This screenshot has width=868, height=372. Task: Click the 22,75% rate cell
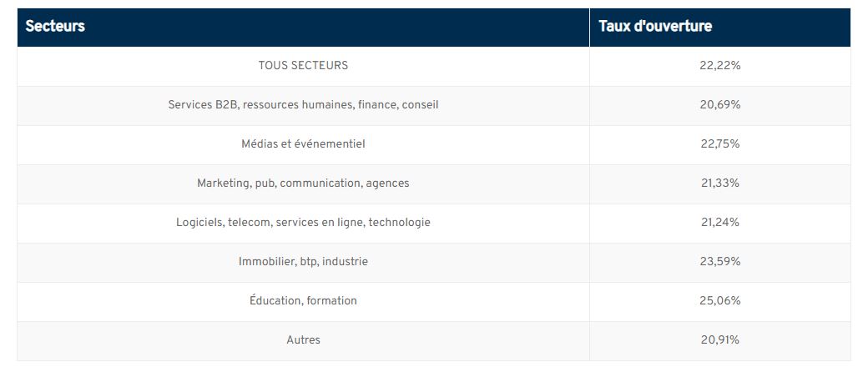tap(719, 144)
